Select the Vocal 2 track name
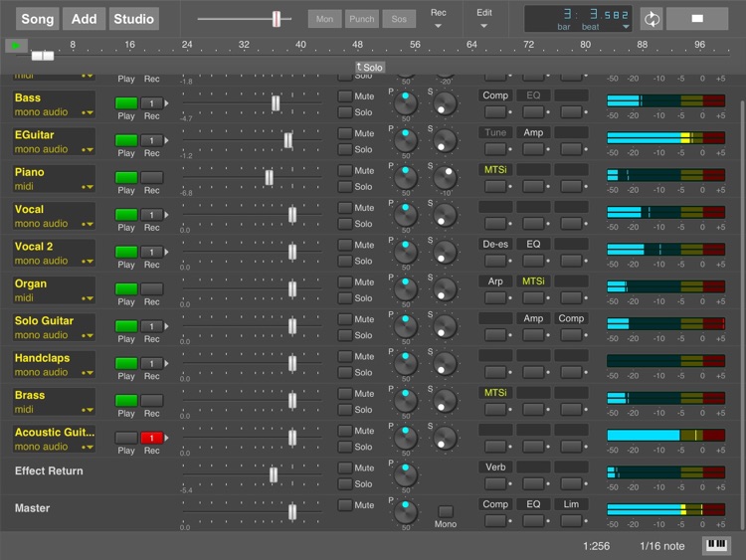Viewport: 746px width, 560px height. click(34, 247)
